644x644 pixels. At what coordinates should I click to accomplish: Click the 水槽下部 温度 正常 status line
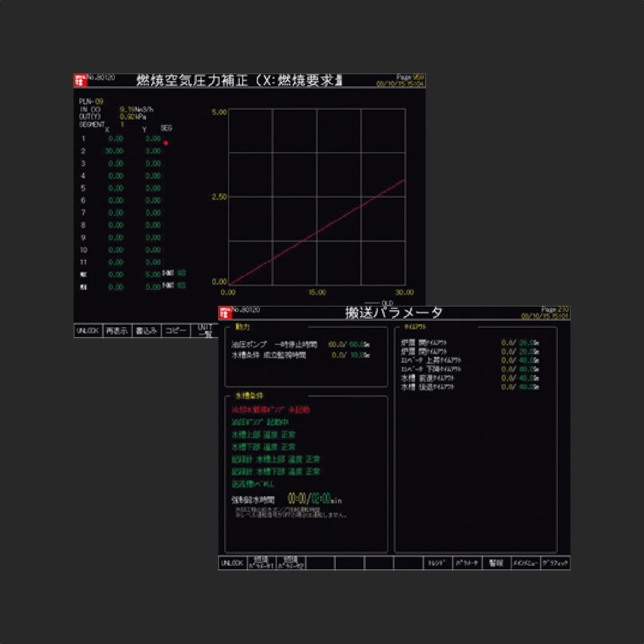pyautogui.click(x=263, y=447)
